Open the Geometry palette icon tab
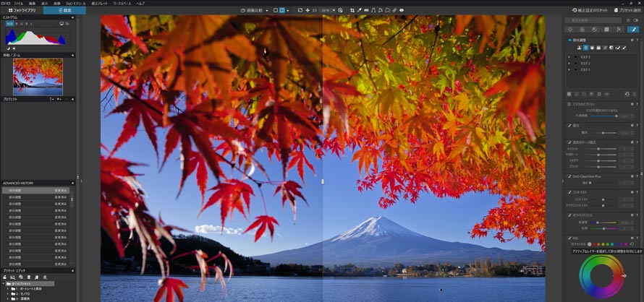Screen dimensions: 644x302 pyautogui.click(x=606, y=30)
